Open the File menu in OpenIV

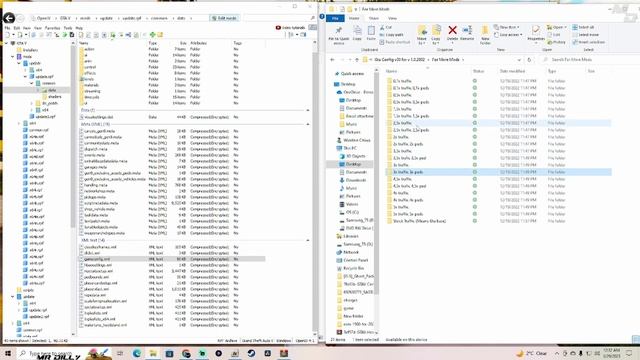tap(7, 28)
